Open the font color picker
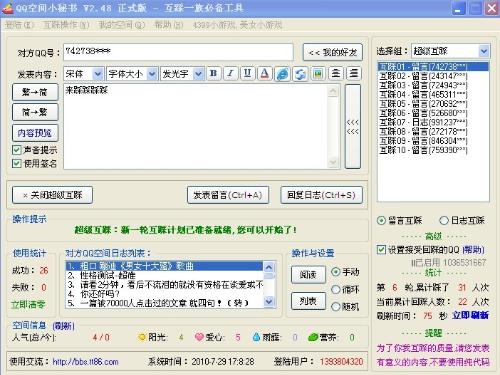500x375 pixels. 265,73
